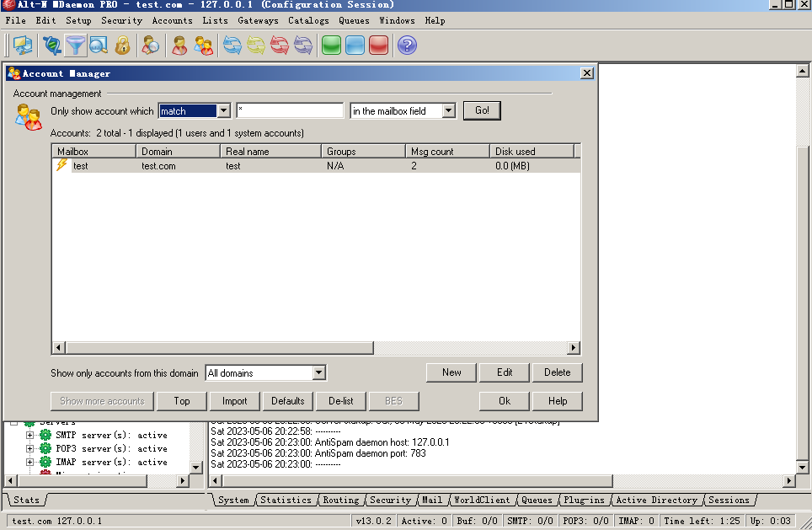Click green gear icon of POP3 server
Screen dimensions: 812x530
click(45, 448)
